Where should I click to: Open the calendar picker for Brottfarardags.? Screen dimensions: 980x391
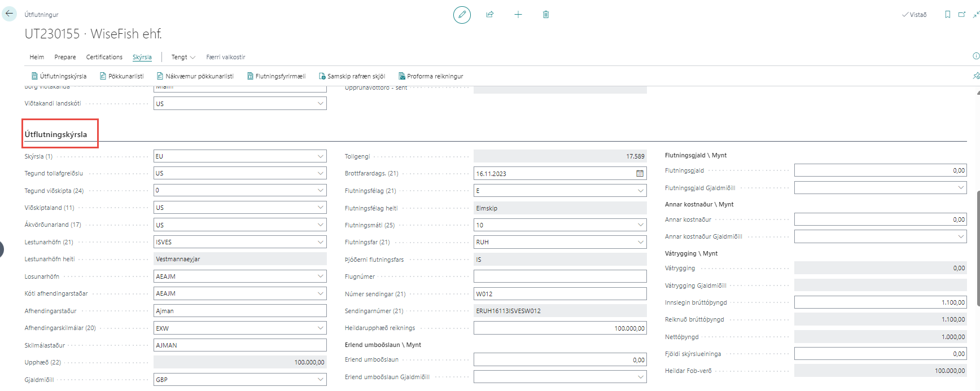pyautogui.click(x=640, y=174)
